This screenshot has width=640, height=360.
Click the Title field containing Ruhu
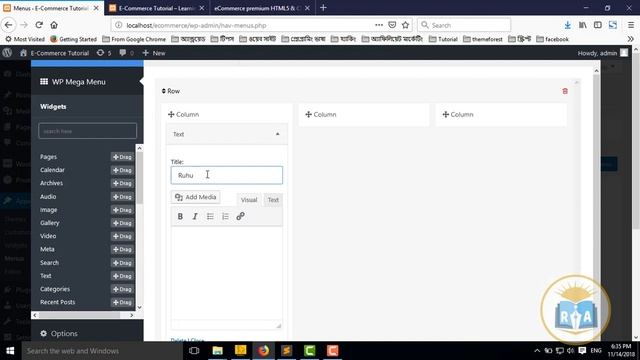pos(227,175)
